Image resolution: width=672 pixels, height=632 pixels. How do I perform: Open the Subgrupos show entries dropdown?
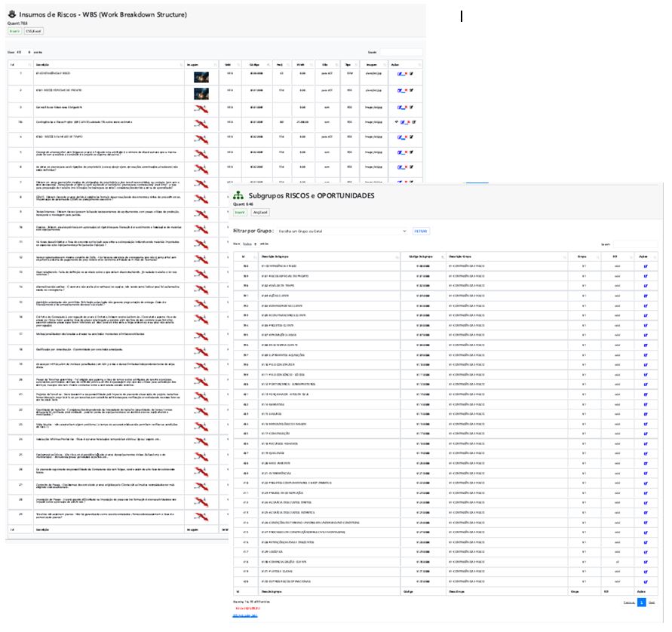tap(250, 244)
